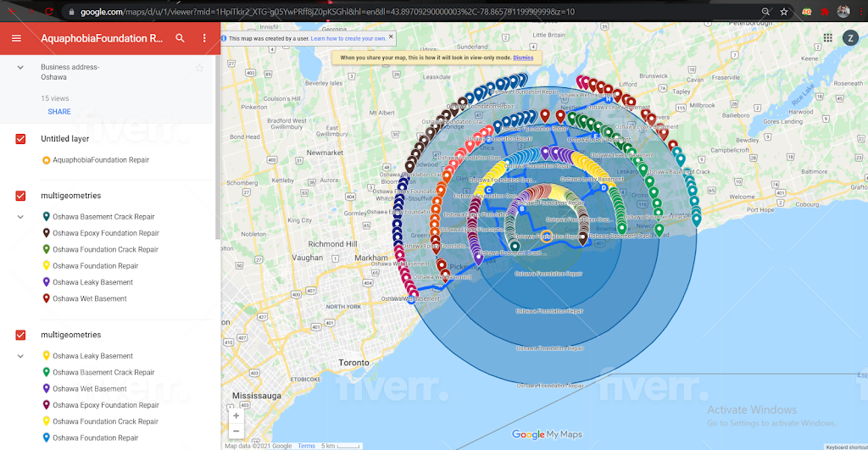Click the map title AquaphobiaFoundation R...
The height and width of the screenshot is (450, 868).
(x=102, y=38)
